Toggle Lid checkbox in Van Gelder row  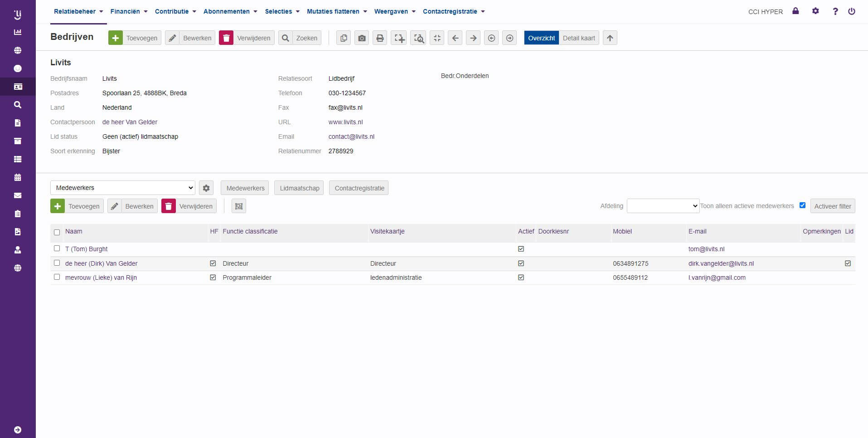848,263
